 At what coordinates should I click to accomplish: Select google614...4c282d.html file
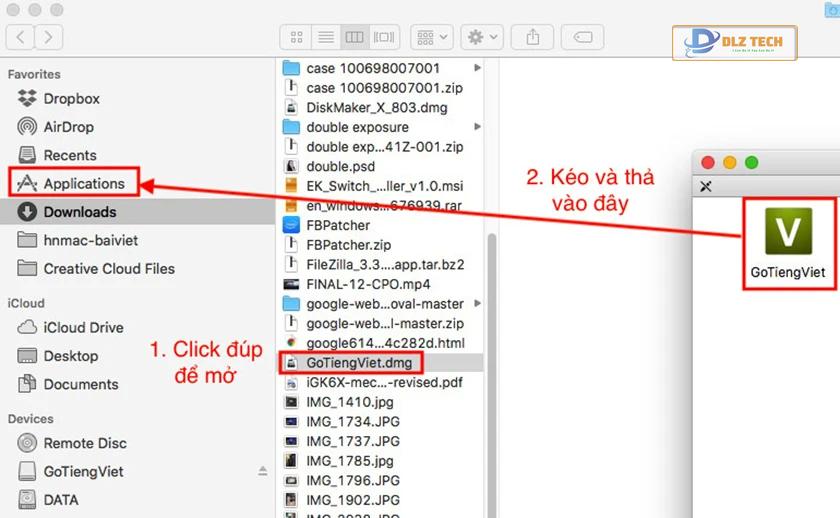(381, 343)
